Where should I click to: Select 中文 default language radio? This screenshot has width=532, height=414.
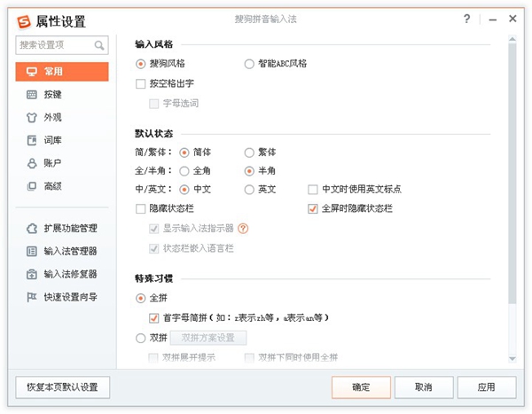click(184, 190)
